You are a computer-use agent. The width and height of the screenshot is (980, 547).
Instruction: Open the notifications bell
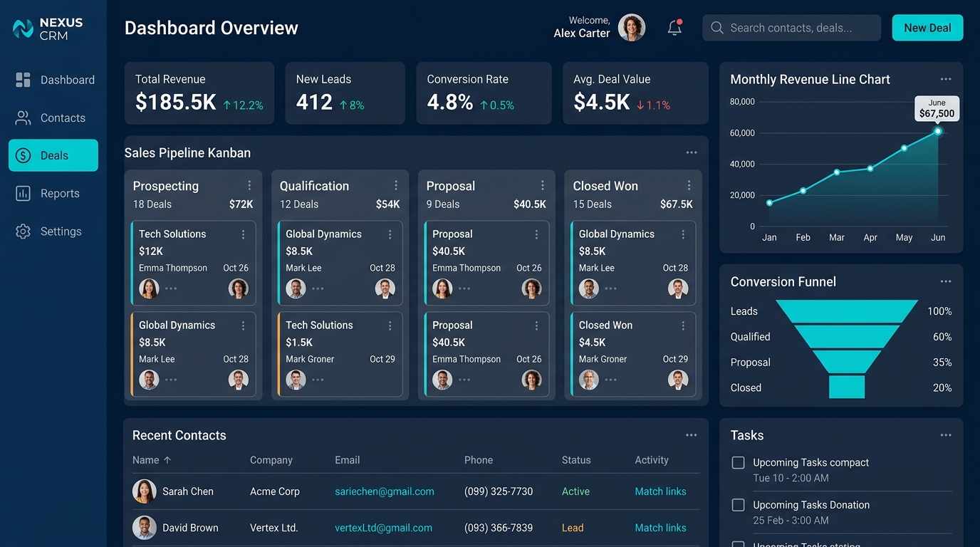click(674, 28)
